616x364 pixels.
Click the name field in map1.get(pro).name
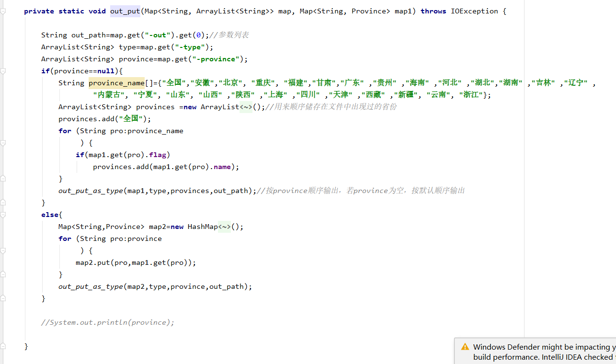tap(222, 167)
